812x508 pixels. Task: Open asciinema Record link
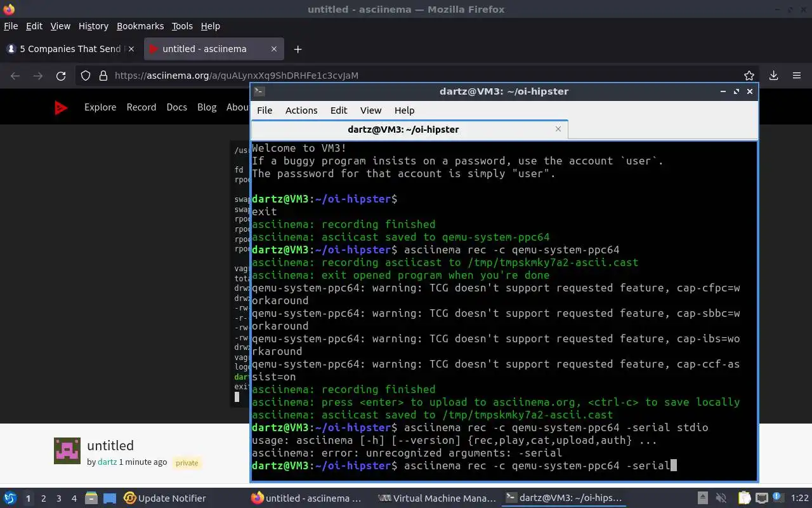(x=141, y=107)
